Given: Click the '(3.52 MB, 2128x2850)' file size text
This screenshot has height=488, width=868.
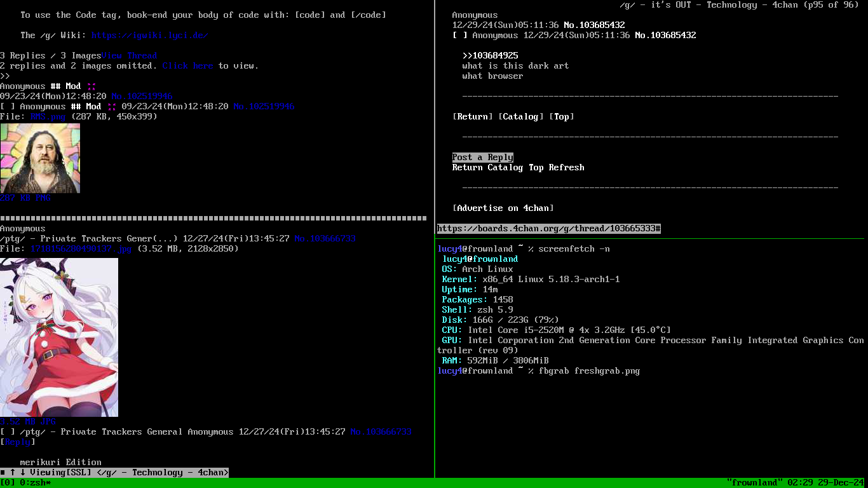Looking at the screenshot, I should pos(187,248).
